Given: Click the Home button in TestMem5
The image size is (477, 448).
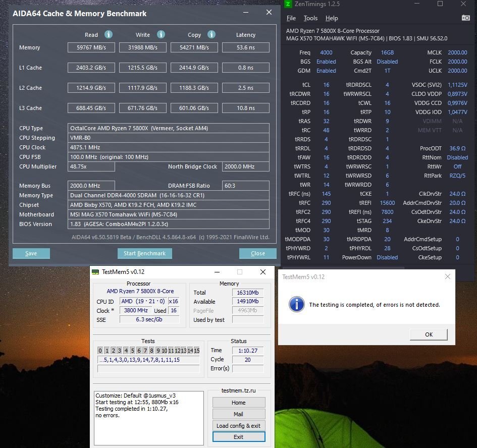Looking at the screenshot, I should (238, 403).
